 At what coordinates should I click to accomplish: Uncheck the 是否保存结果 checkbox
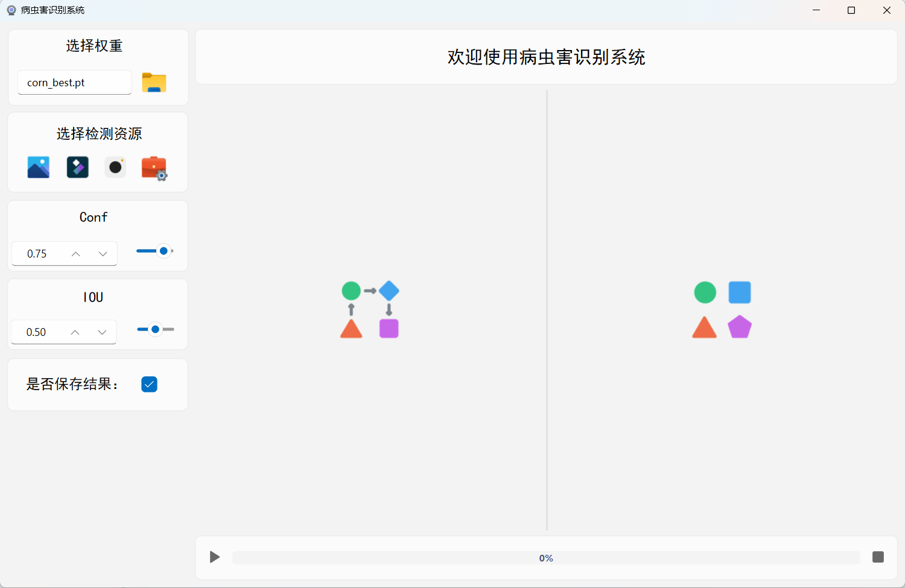149,384
